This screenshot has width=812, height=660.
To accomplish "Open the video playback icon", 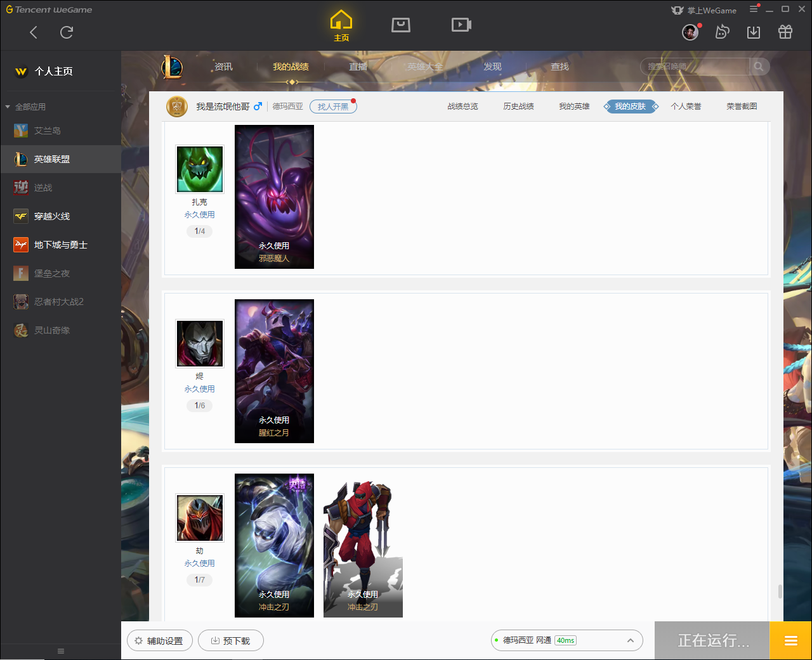I will (461, 25).
